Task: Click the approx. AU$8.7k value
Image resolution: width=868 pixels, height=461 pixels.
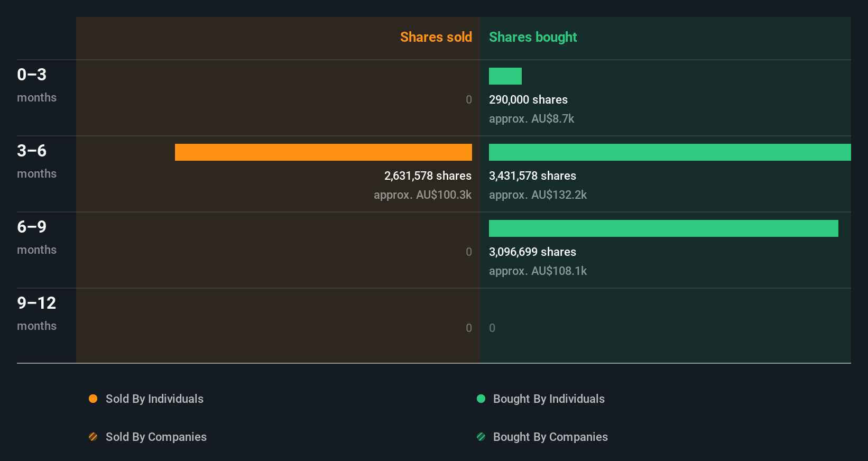Action: point(531,118)
